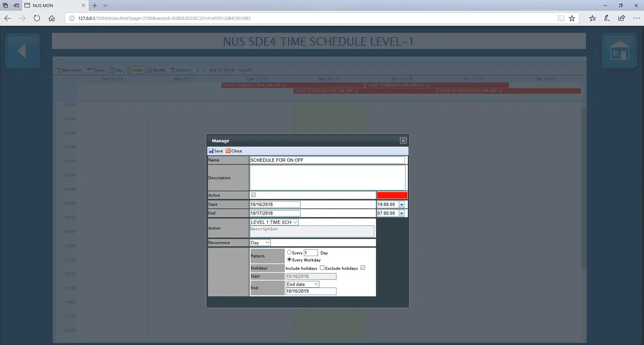
Task: Open the start time 19:00:00 dropdown
Action: coord(401,205)
